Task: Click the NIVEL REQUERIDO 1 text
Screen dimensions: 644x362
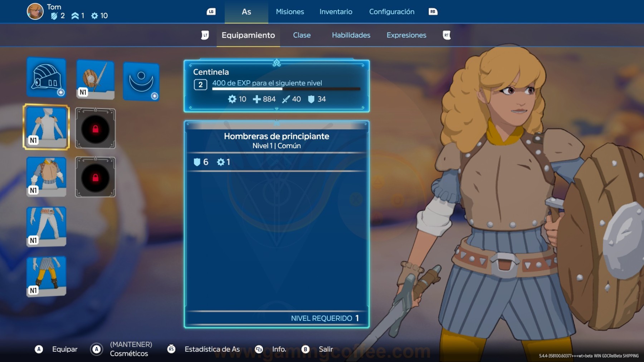Action: [325, 318]
